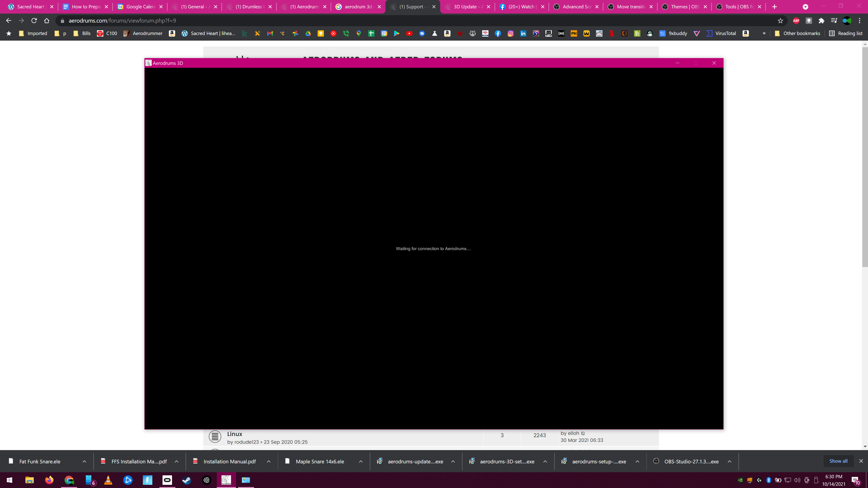Go to browser home page icon
The width and height of the screenshot is (868, 488).
[x=47, y=21]
